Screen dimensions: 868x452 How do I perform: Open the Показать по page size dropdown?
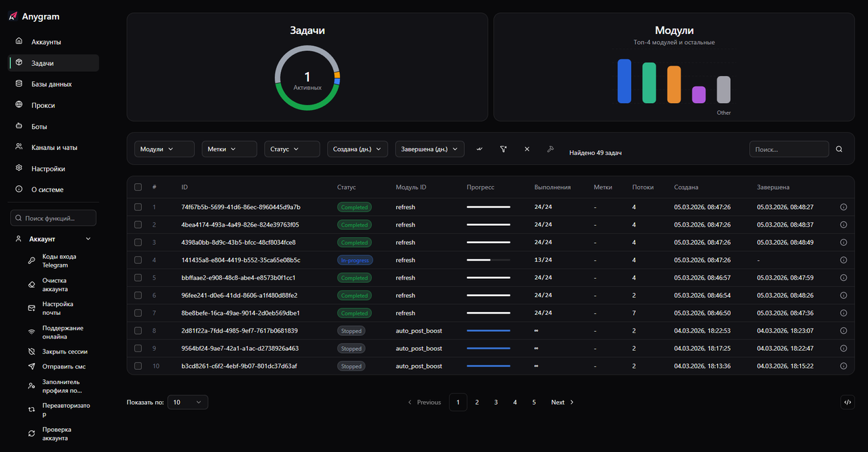tap(187, 402)
